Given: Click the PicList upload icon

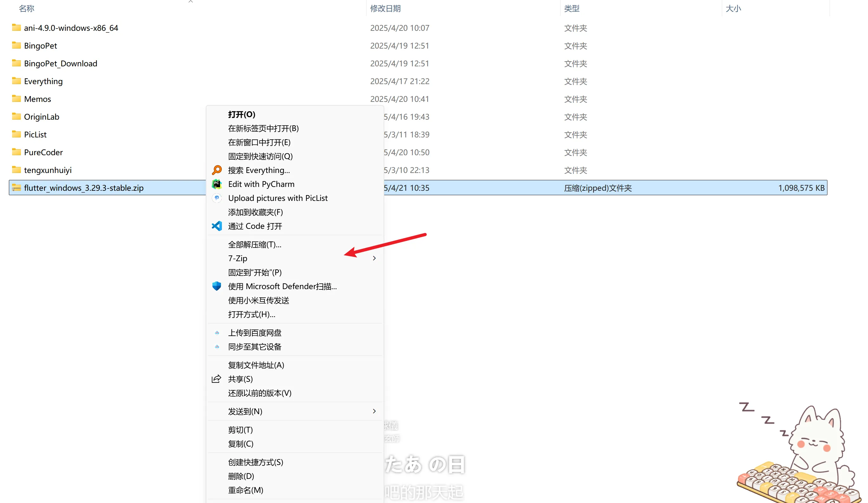Looking at the screenshot, I should pos(217,198).
